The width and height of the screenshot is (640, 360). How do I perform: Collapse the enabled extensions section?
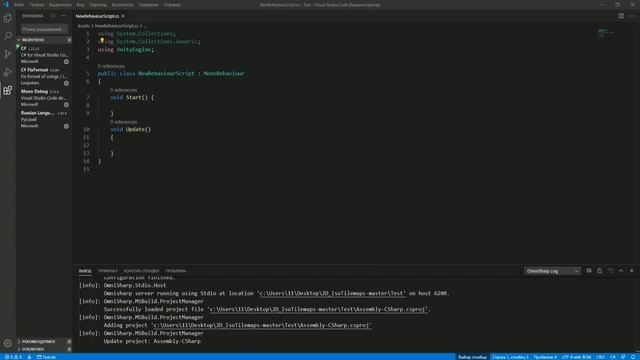pos(44,40)
